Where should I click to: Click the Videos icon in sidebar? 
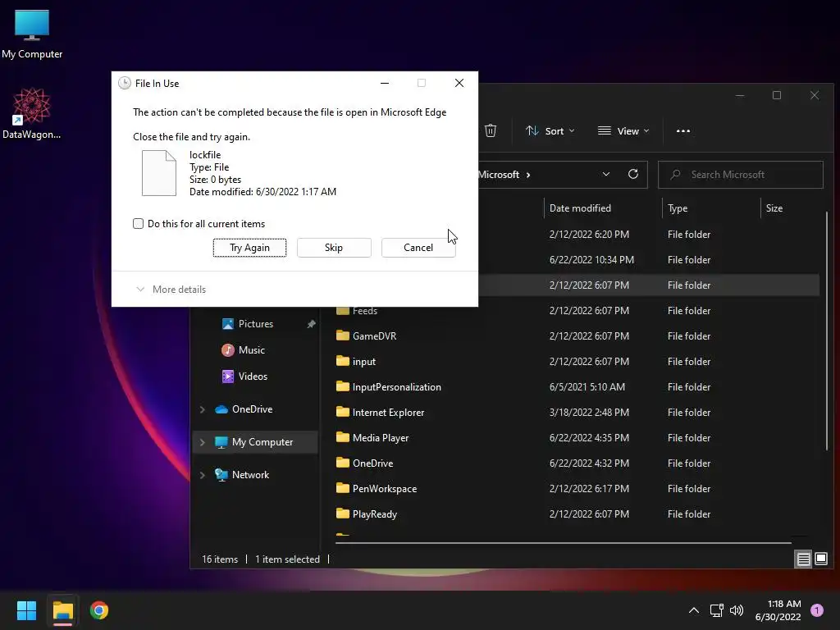click(228, 377)
